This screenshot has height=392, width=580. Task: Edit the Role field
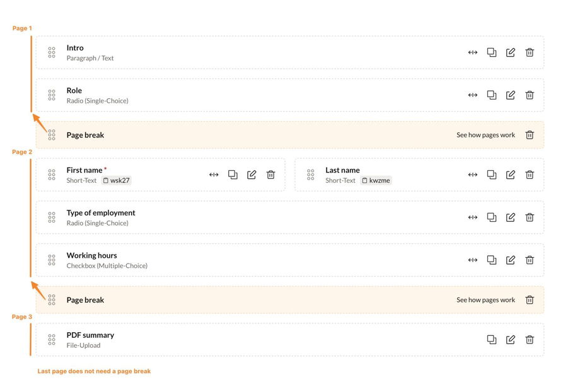pos(511,95)
